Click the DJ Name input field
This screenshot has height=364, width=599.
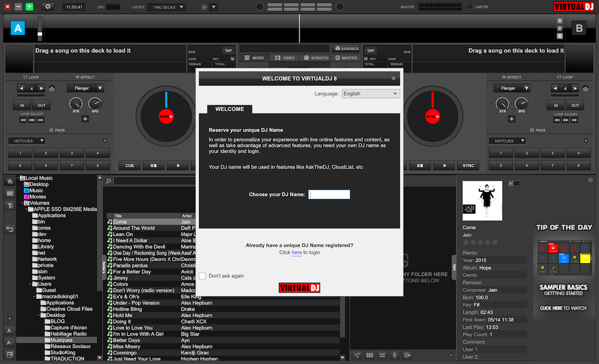[x=329, y=194]
